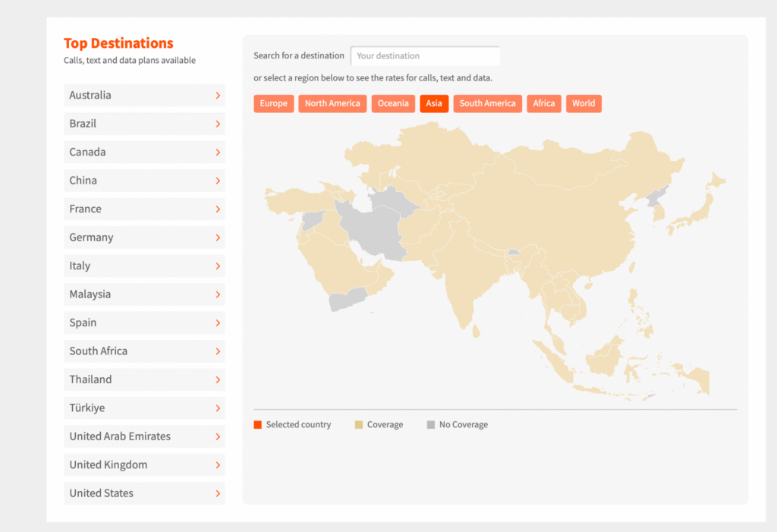This screenshot has width=777, height=532.
Task: Click the arrow icon next to Türkiye
Action: click(x=218, y=408)
